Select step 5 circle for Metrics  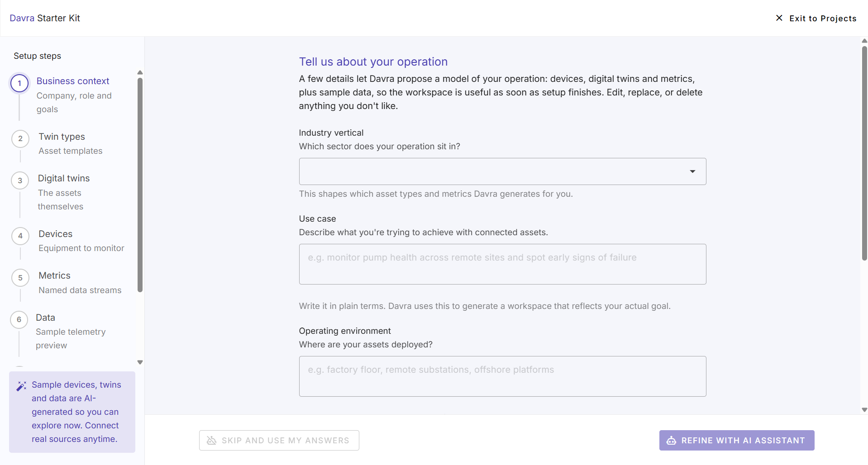(20, 278)
